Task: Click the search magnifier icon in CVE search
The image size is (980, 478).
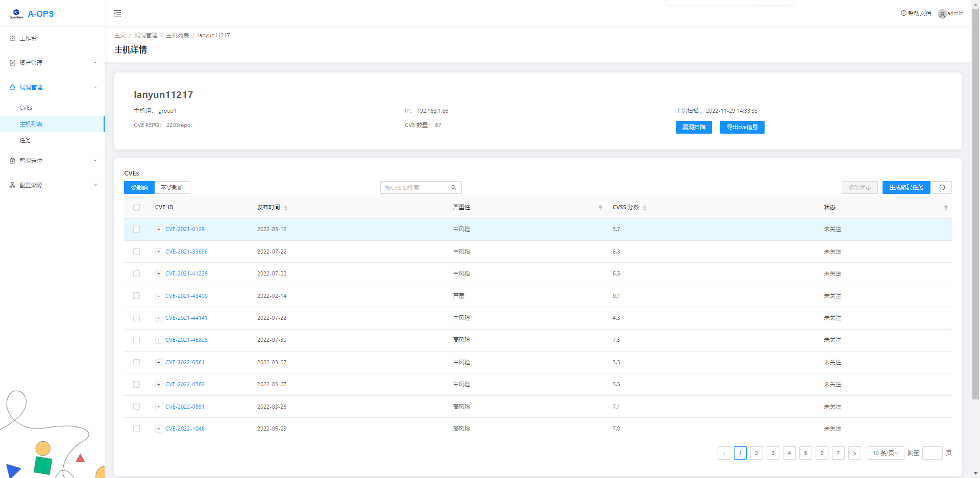Action: [454, 188]
